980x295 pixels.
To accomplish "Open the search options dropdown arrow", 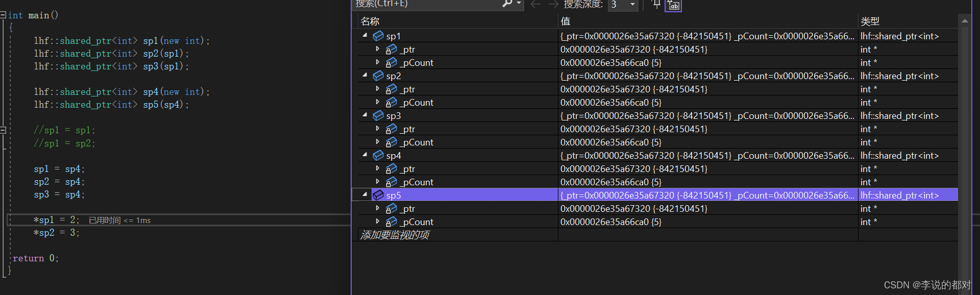I will click(x=519, y=4).
